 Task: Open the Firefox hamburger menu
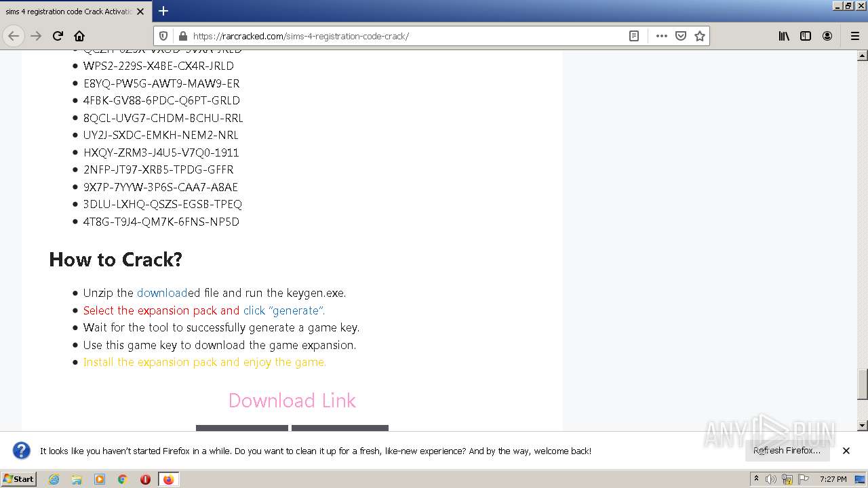854,36
